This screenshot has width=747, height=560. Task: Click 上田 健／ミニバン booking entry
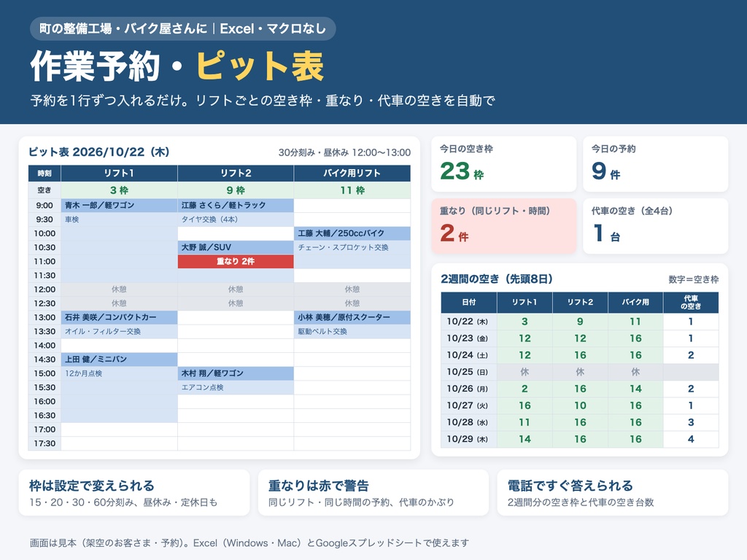click(x=119, y=359)
